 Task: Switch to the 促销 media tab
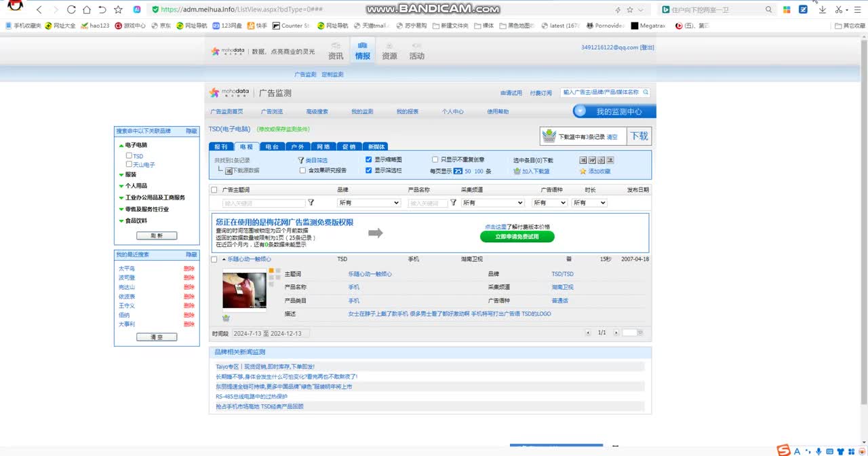pos(349,147)
